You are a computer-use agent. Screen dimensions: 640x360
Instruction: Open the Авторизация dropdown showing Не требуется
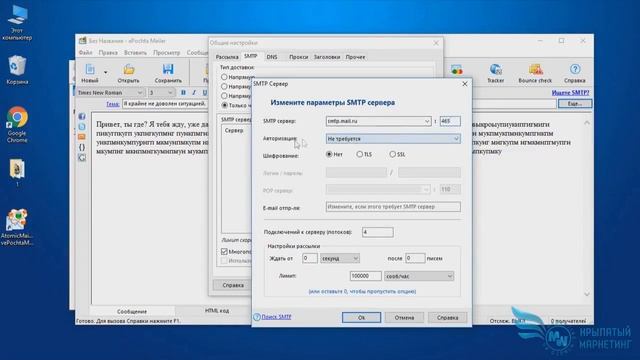point(393,139)
